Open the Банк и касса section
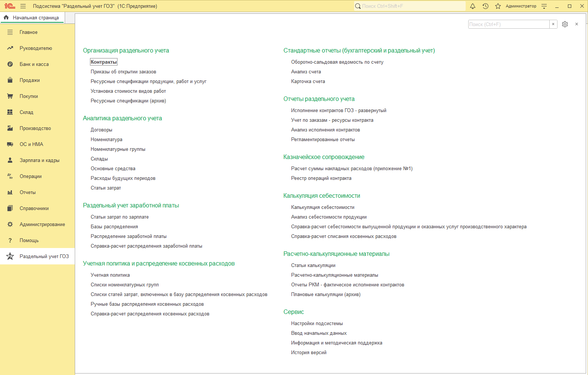Viewport: 588px width, 375px height. click(x=34, y=64)
